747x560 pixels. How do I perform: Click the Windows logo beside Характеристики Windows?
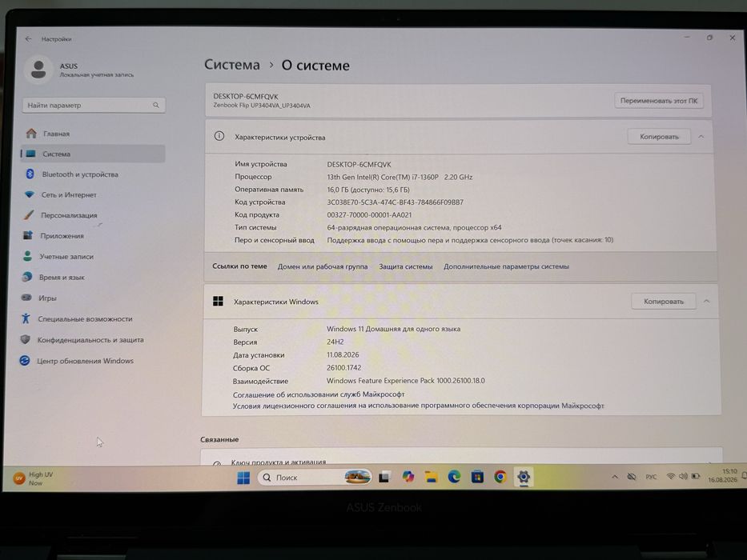219,302
